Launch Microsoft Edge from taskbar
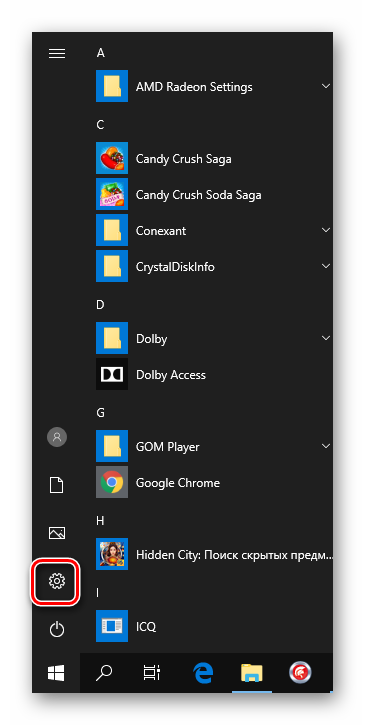The image size is (365, 725). click(203, 673)
